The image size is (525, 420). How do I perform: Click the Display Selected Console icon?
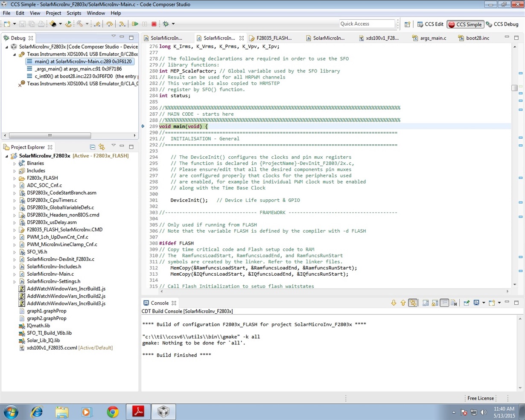476,303
